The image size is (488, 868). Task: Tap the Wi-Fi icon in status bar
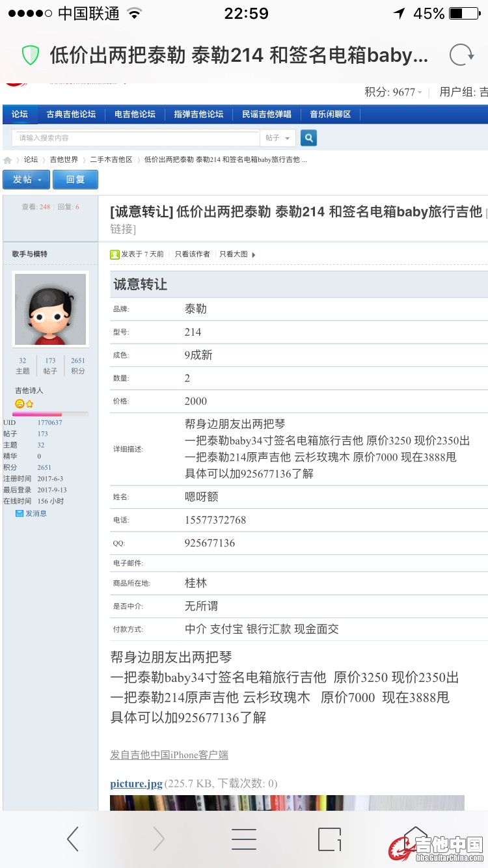tap(135, 13)
